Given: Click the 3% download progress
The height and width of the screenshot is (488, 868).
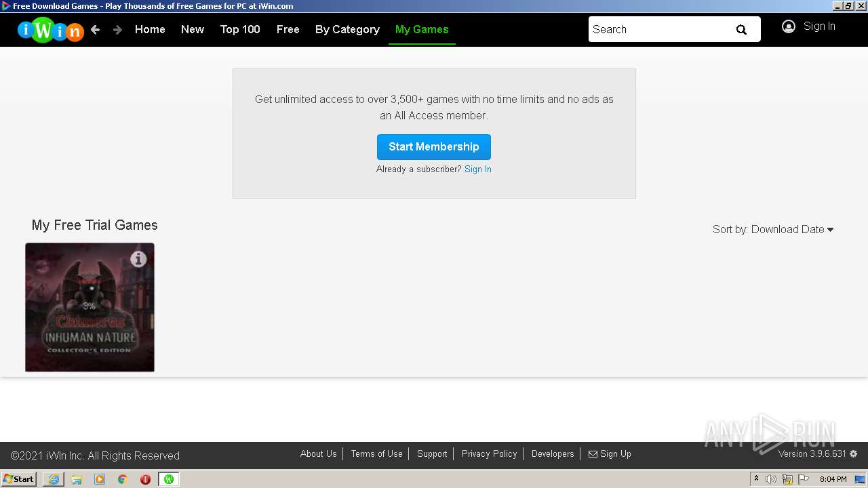Looking at the screenshot, I should pos(89,306).
